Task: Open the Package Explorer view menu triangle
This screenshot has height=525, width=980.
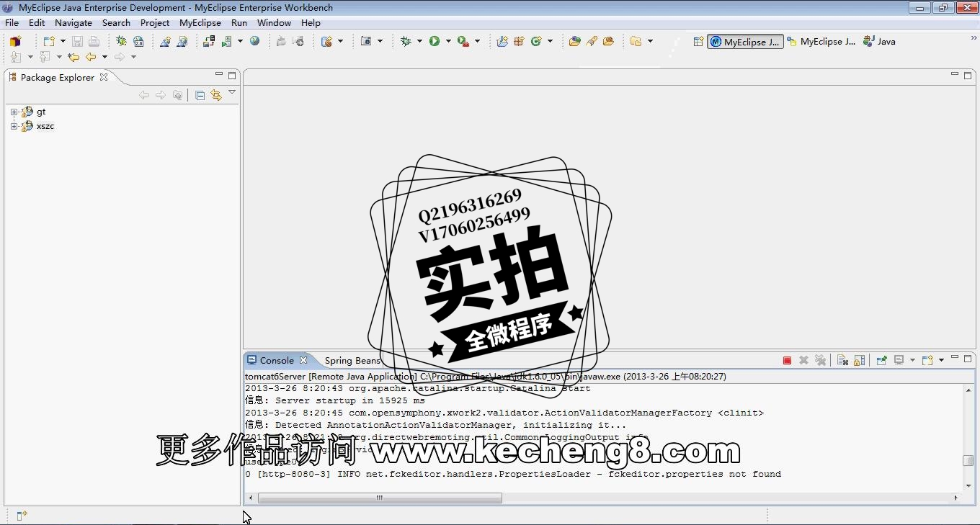Action: click(x=232, y=92)
